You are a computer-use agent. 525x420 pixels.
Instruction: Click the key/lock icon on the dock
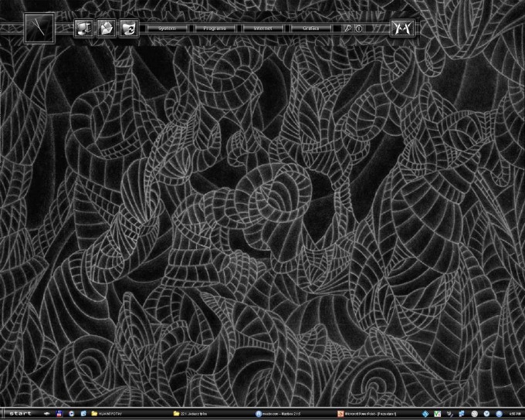point(348,29)
